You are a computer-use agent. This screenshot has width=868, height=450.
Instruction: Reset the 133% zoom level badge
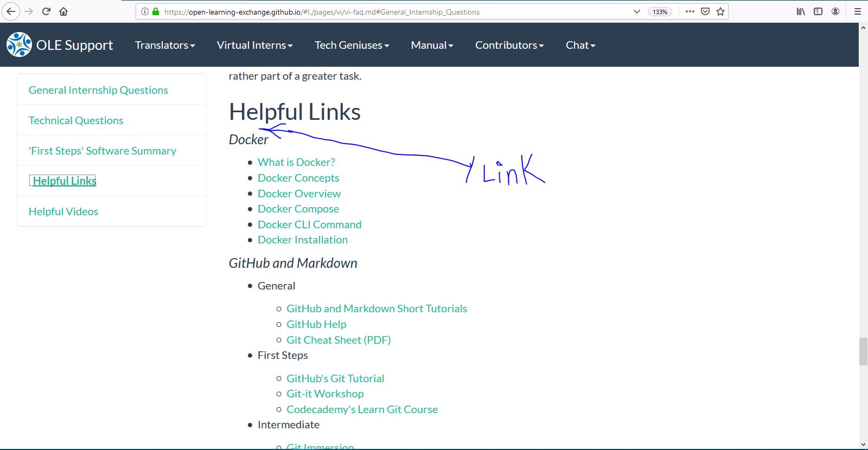(x=660, y=11)
